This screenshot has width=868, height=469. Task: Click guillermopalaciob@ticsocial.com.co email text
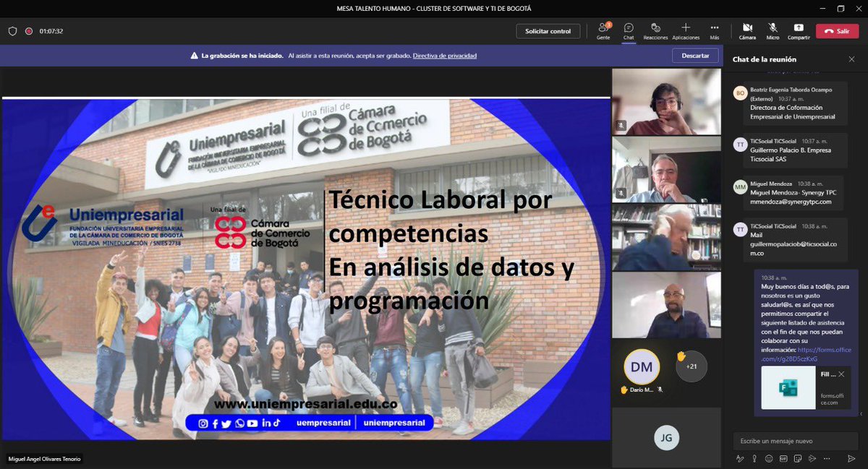click(x=792, y=249)
